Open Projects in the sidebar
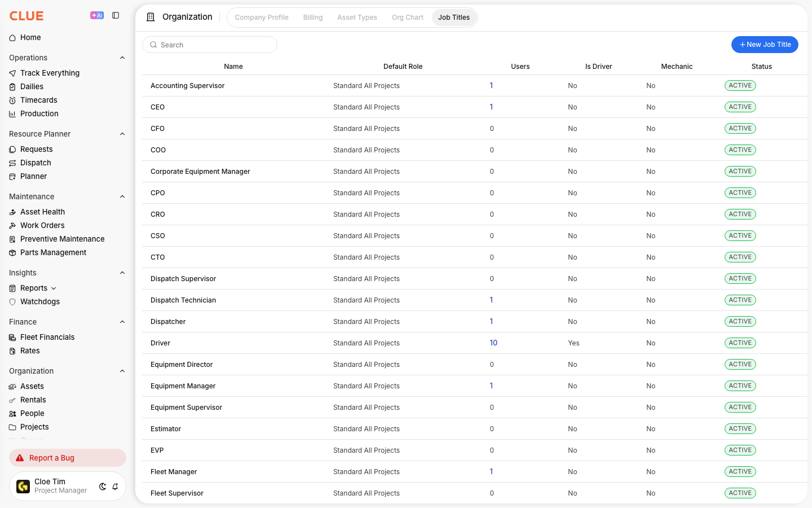The image size is (812, 508). tap(34, 427)
